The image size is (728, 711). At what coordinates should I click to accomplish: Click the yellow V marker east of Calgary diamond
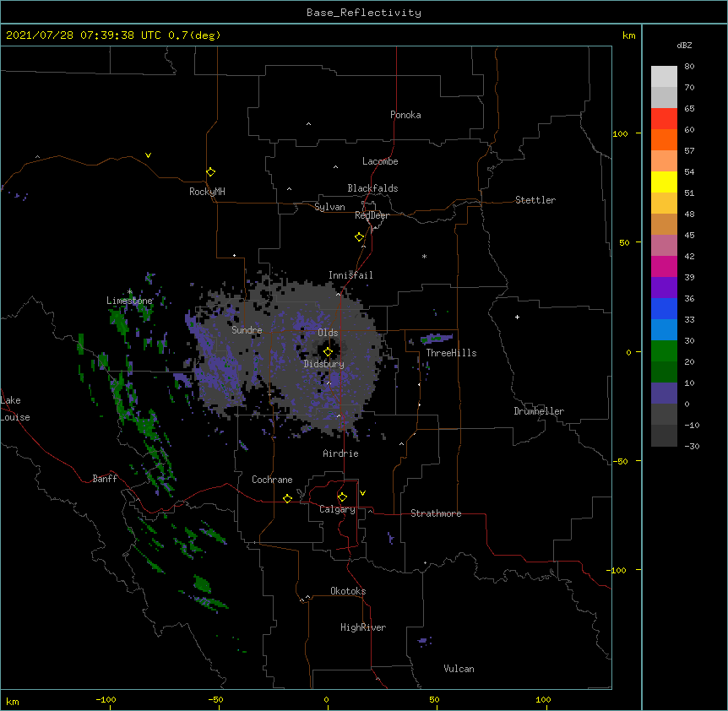pyautogui.click(x=362, y=493)
